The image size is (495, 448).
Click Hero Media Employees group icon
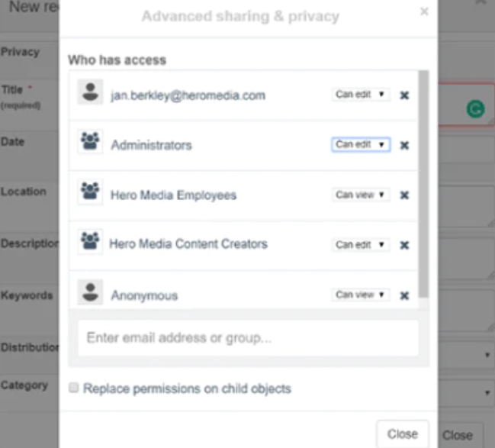[x=90, y=192]
